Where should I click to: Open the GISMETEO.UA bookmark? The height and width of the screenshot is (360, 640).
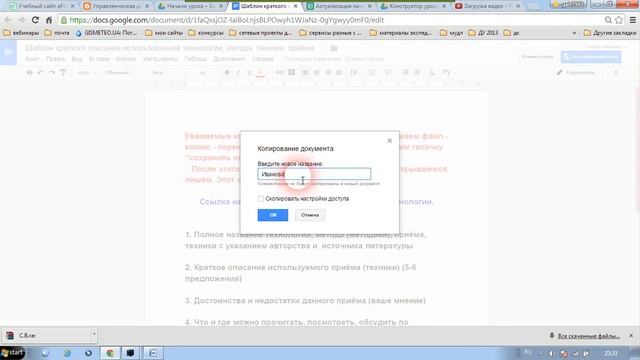pos(106,33)
